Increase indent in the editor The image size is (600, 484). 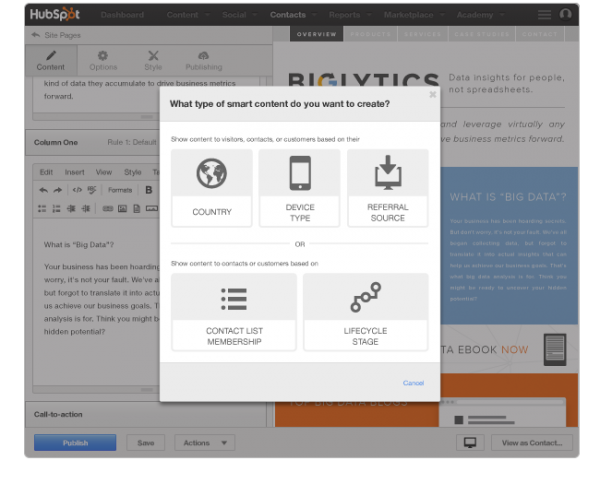pos(86,209)
